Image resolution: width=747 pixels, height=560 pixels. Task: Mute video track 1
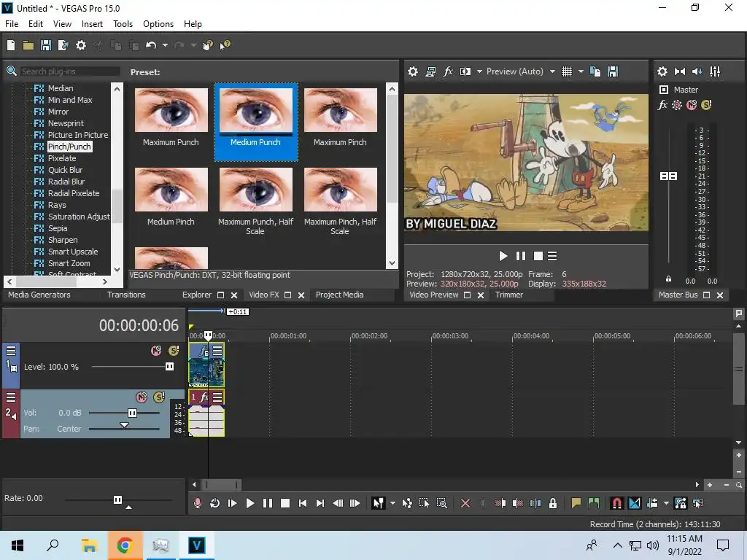(156, 351)
